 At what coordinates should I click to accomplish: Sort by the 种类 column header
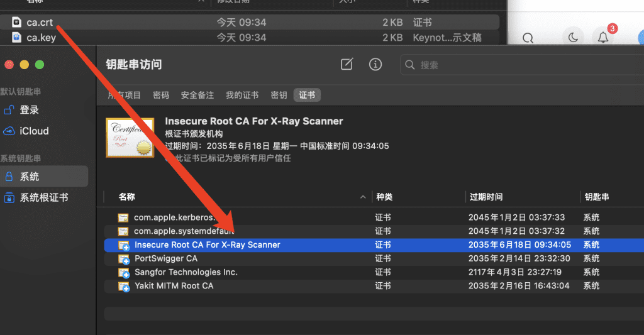pos(384,197)
